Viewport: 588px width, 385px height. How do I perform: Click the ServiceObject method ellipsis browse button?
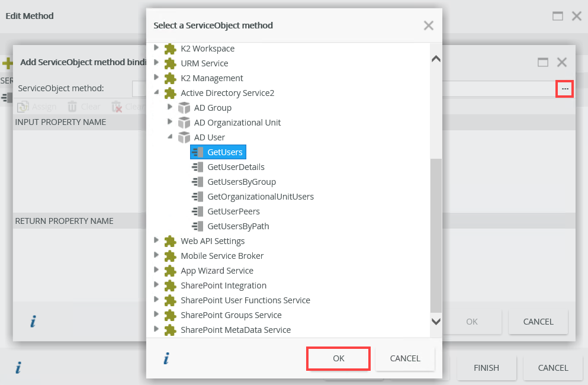pyautogui.click(x=565, y=89)
